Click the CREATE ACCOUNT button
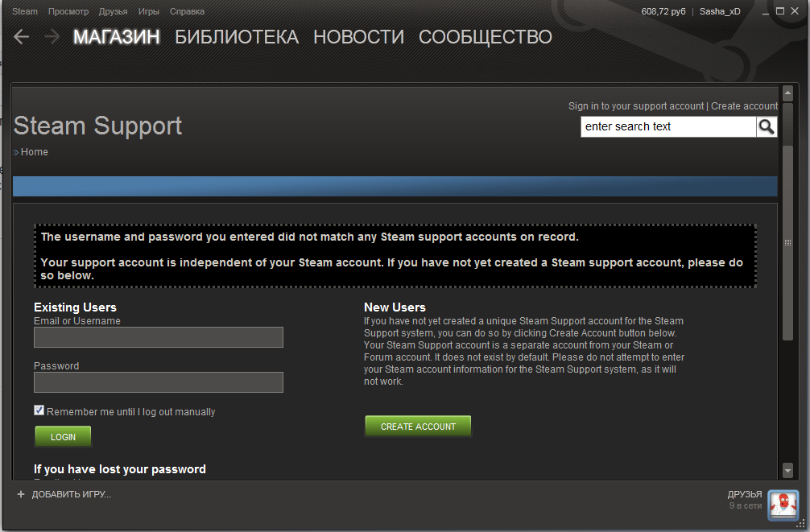 pos(418,426)
